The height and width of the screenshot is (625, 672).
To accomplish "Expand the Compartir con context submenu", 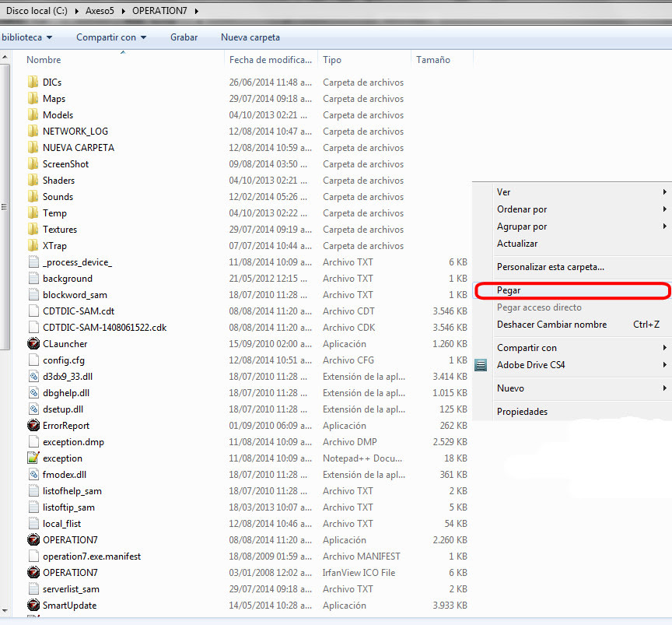I will [664, 347].
